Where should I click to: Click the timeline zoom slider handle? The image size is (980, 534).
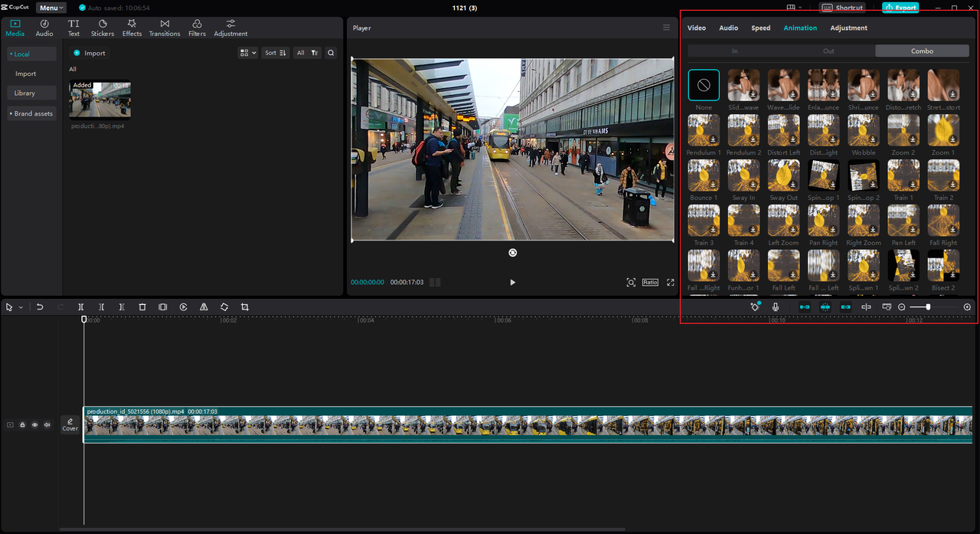(928, 307)
